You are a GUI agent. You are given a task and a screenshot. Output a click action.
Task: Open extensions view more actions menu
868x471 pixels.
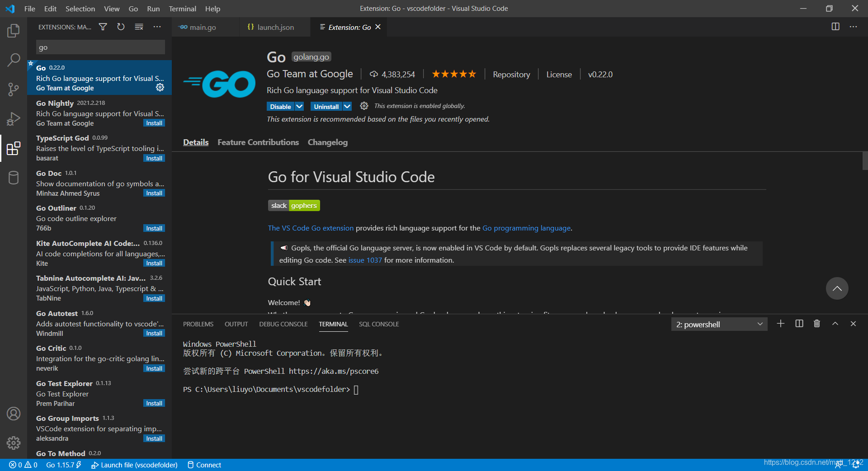click(x=157, y=27)
